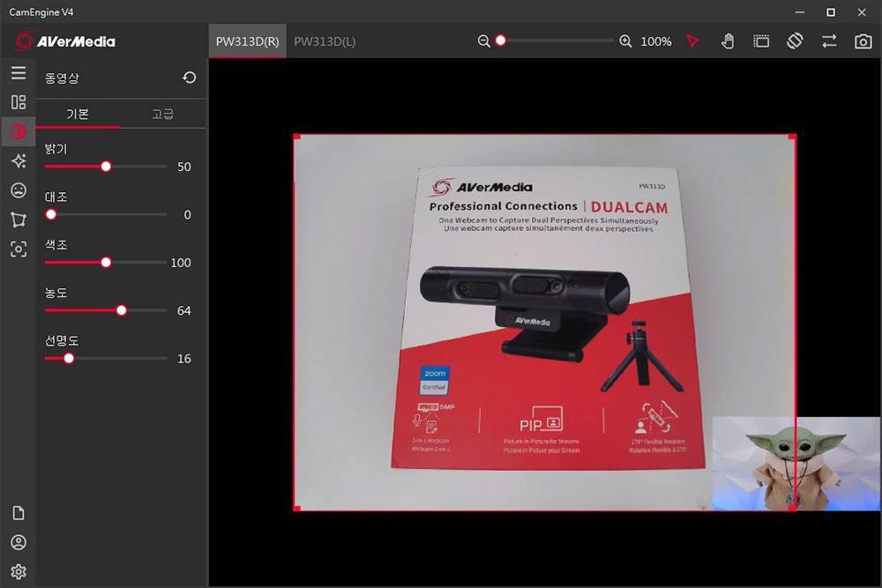Click the rotate view icon
The image size is (882, 588).
pyautogui.click(x=795, y=41)
